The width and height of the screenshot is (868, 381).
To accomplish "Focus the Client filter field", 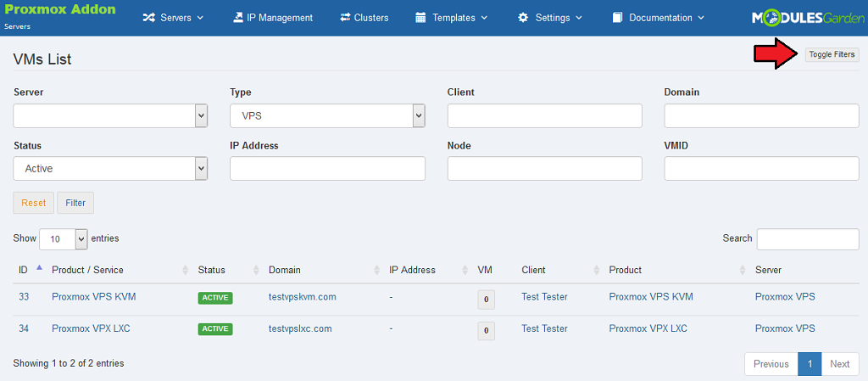I will pyautogui.click(x=545, y=115).
